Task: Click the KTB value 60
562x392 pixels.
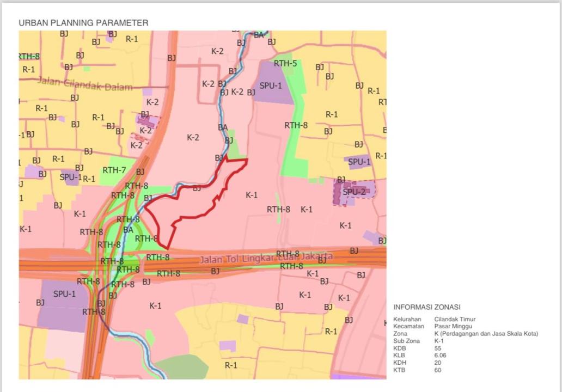Action: point(438,370)
